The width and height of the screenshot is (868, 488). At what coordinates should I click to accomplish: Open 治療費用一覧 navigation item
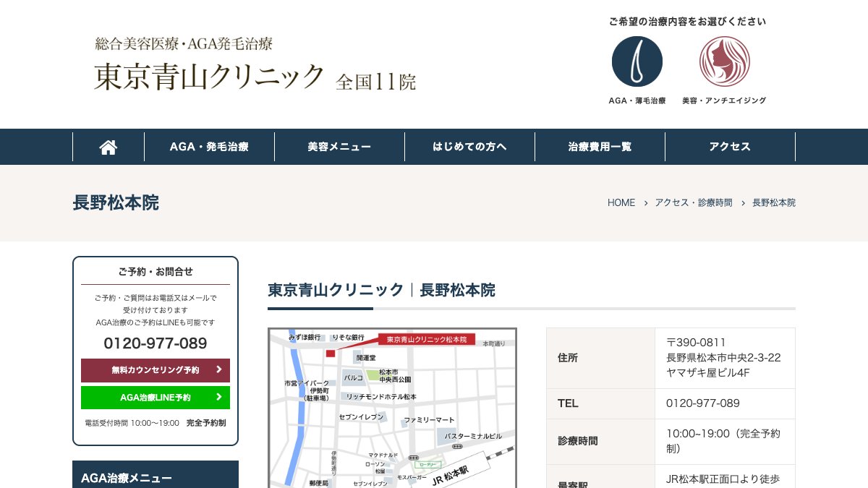(600, 147)
